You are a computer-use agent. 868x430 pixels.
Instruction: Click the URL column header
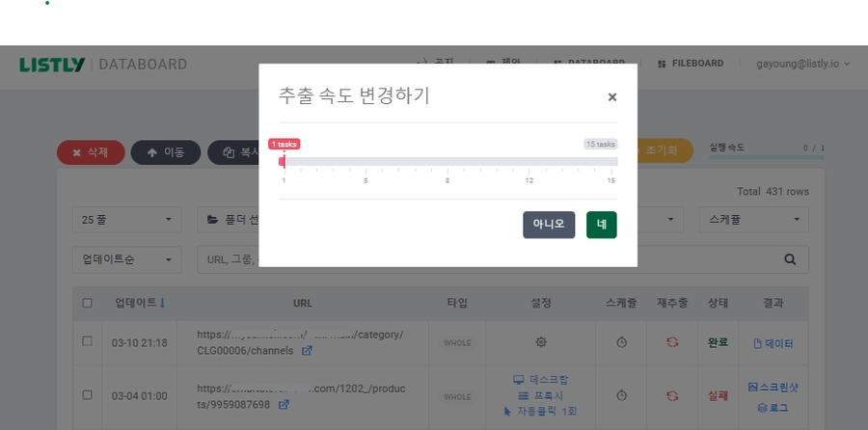[x=303, y=304]
